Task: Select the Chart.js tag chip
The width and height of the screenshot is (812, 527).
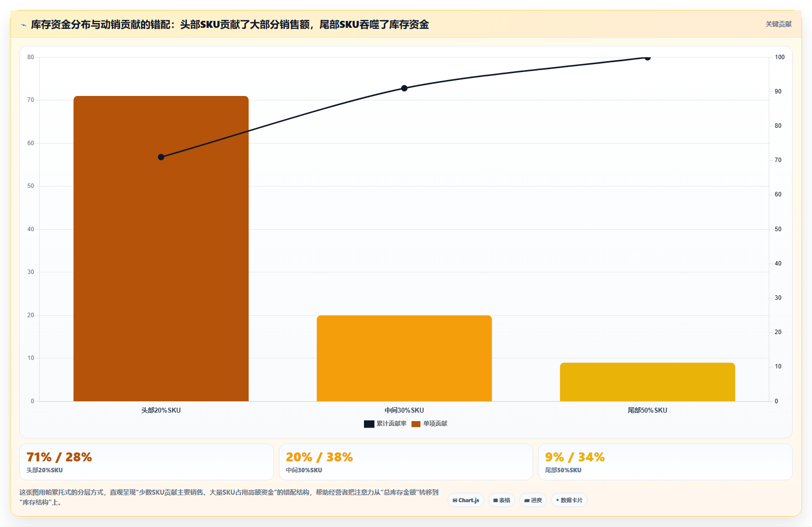Action: [466, 500]
